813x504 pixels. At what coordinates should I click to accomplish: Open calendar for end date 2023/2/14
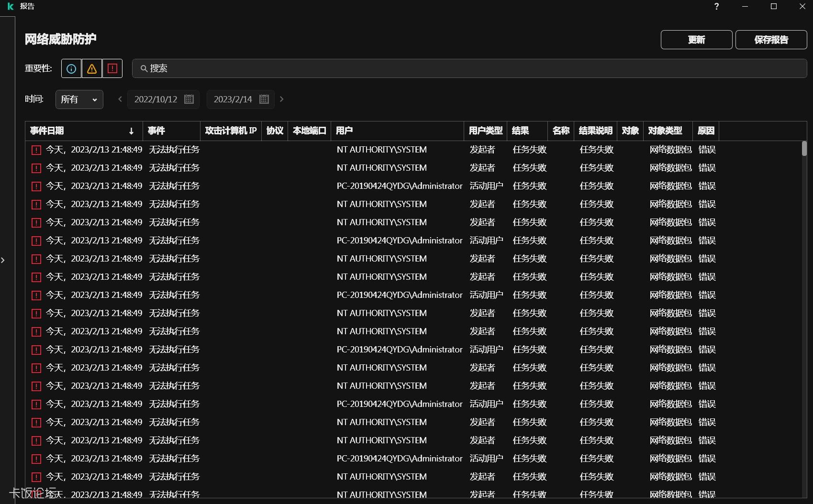264,99
